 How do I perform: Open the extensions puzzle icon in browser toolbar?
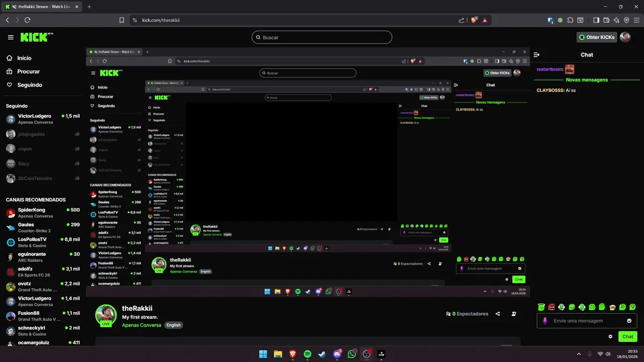570,20
